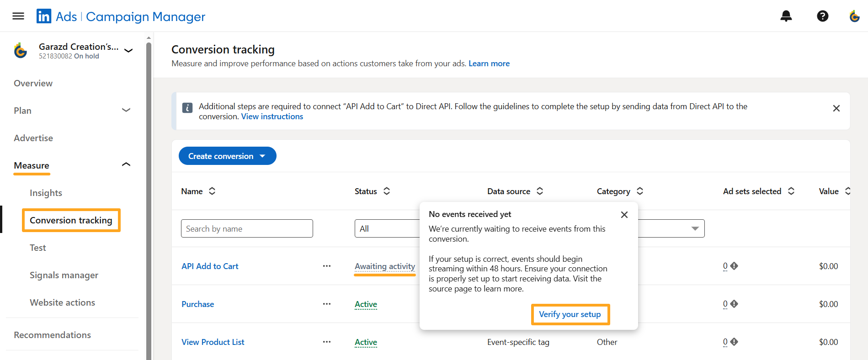The height and width of the screenshot is (360, 868).
Task: Click $0.00 value in API Add to Cart row
Action: click(x=828, y=266)
